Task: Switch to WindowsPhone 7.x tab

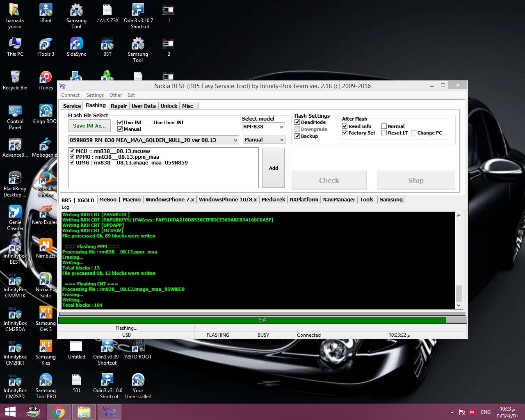Action: [170, 200]
